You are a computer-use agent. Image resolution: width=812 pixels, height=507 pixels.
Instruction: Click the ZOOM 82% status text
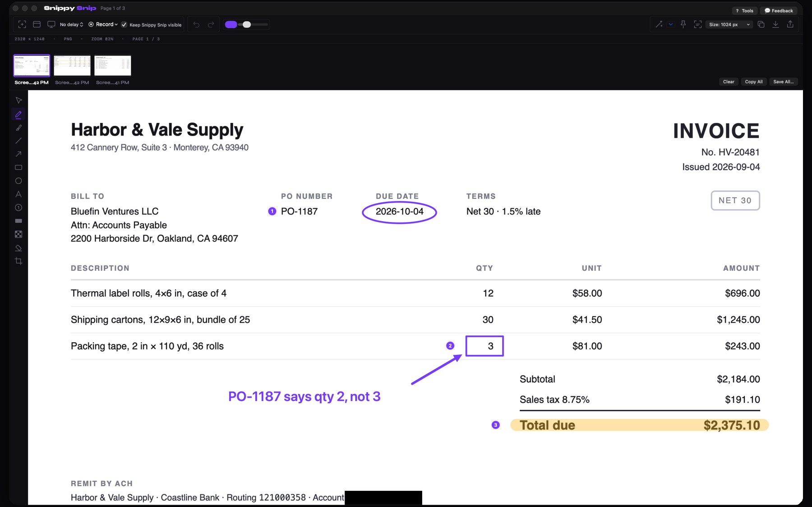click(102, 39)
